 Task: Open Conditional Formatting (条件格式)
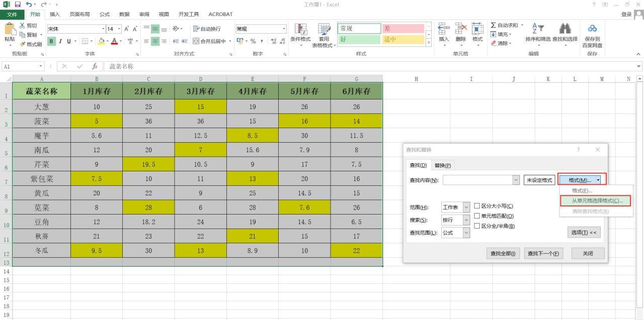tap(300, 35)
